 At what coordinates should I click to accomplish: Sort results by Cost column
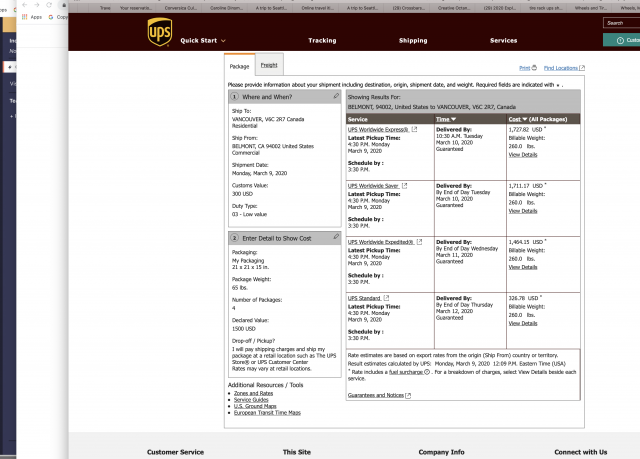click(518, 119)
